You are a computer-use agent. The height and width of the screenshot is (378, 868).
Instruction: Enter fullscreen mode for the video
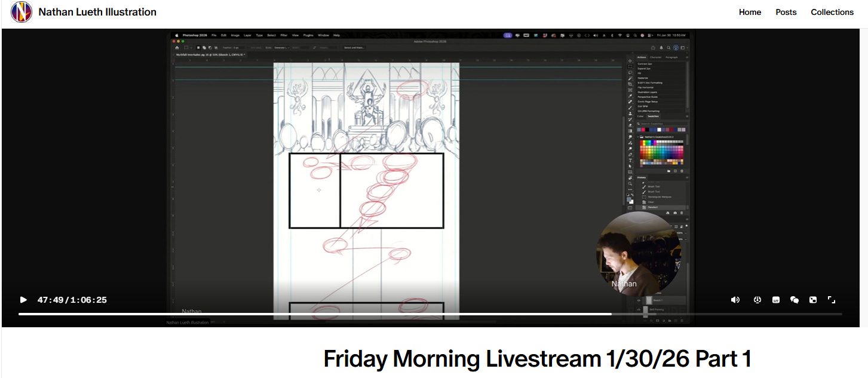tap(831, 300)
